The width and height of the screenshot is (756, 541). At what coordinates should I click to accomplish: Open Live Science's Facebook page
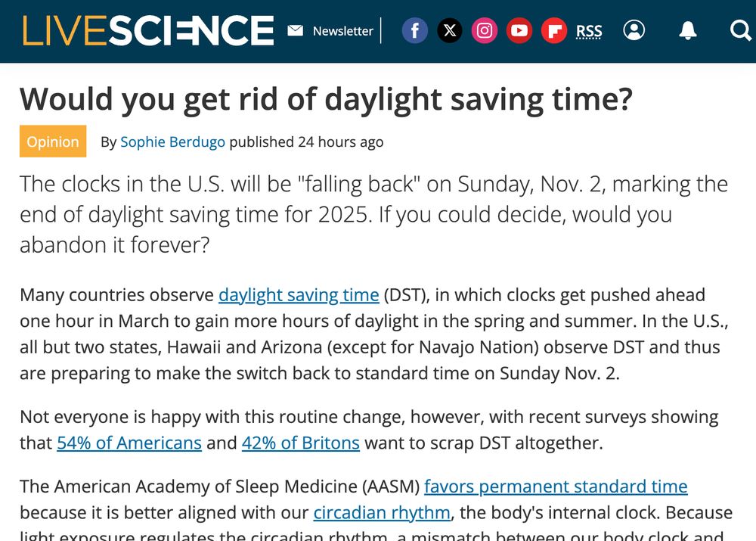pyautogui.click(x=414, y=30)
